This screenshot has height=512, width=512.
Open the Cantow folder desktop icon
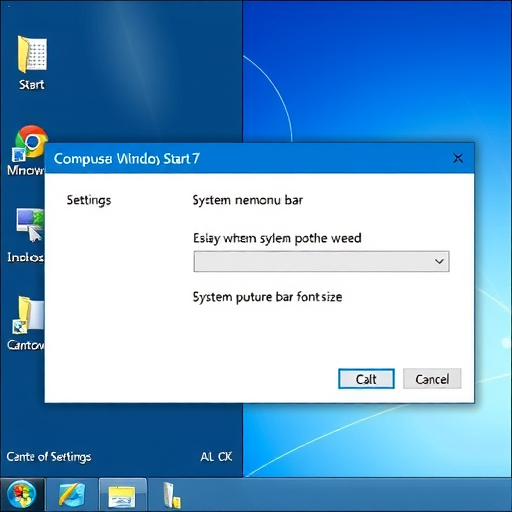(28, 315)
